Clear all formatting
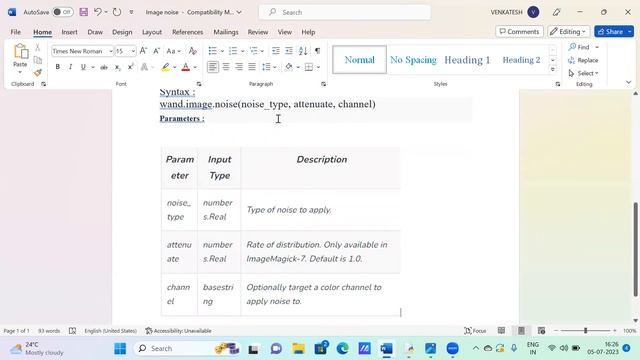The height and width of the screenshot is (360, 640). point(193,51)
